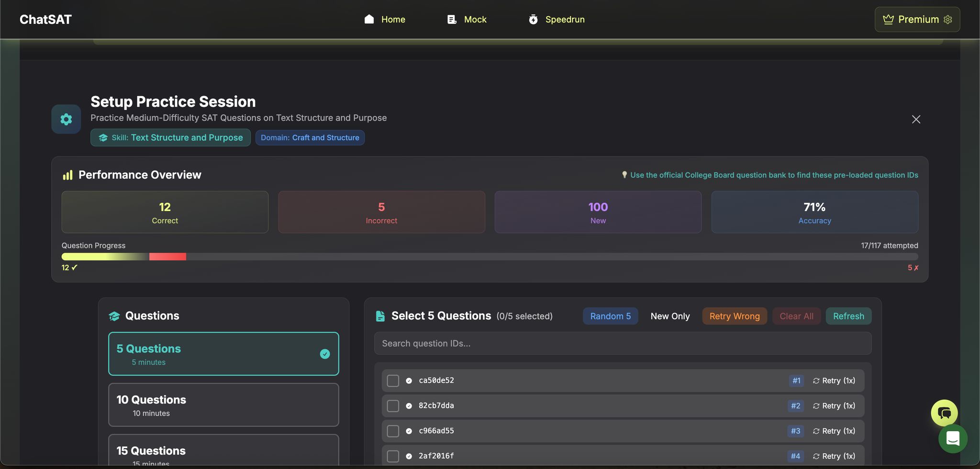This screenshot has width=980, height=469.
Task: Click the Retry Wrong button
Action: [x=734, y=316]
